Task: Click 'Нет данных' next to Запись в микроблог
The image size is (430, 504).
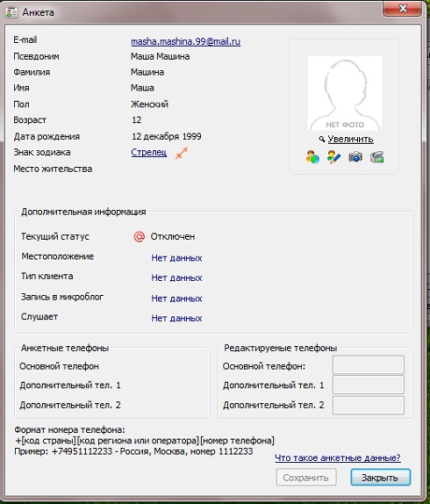Action: tap(176, 299)
